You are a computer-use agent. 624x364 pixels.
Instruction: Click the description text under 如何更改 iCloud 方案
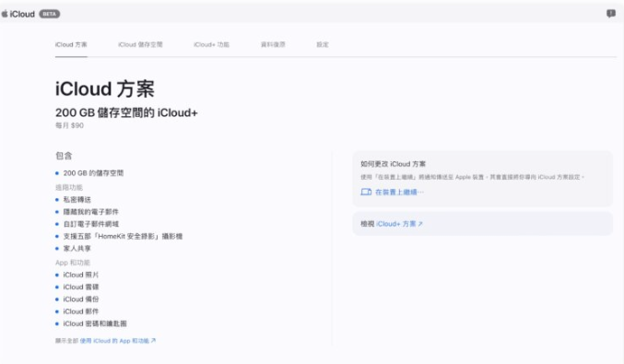(x=472, y=177)
